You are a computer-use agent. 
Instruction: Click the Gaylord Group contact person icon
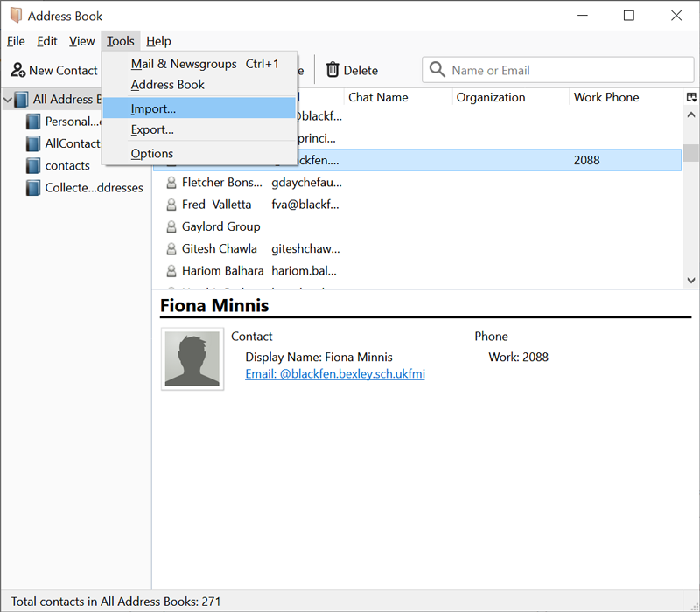171,226
